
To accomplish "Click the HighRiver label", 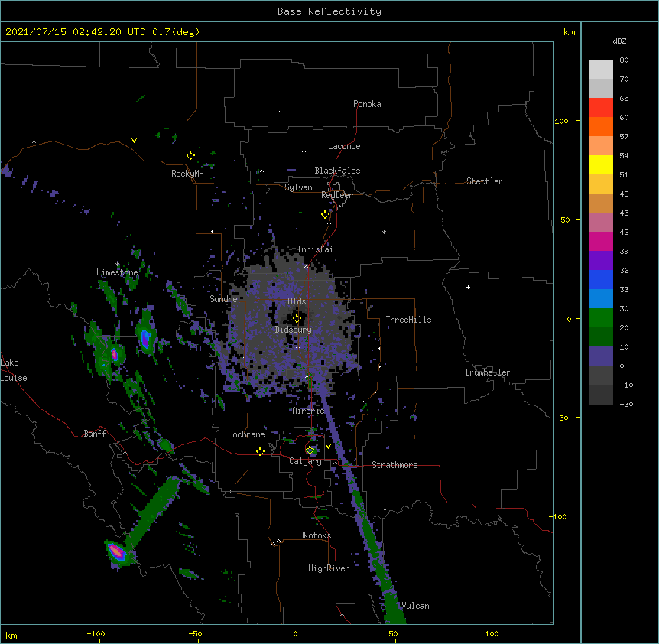I will (329, 568).
